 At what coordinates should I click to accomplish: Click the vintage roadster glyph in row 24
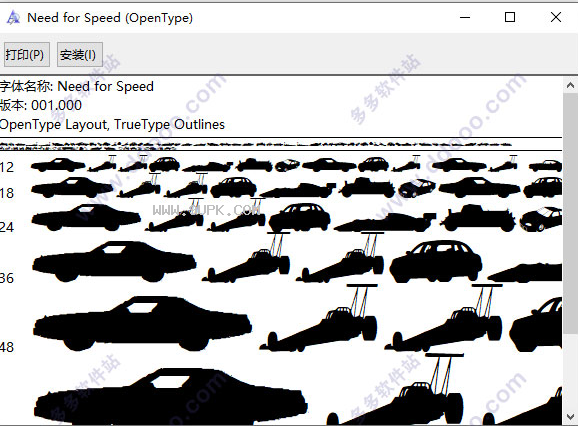478,218
